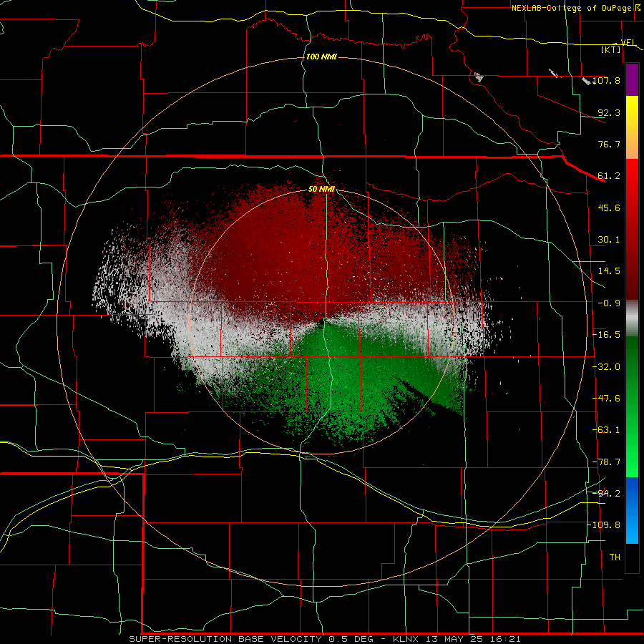Select the -94.2 value on the velocity scale

point(606,494)
